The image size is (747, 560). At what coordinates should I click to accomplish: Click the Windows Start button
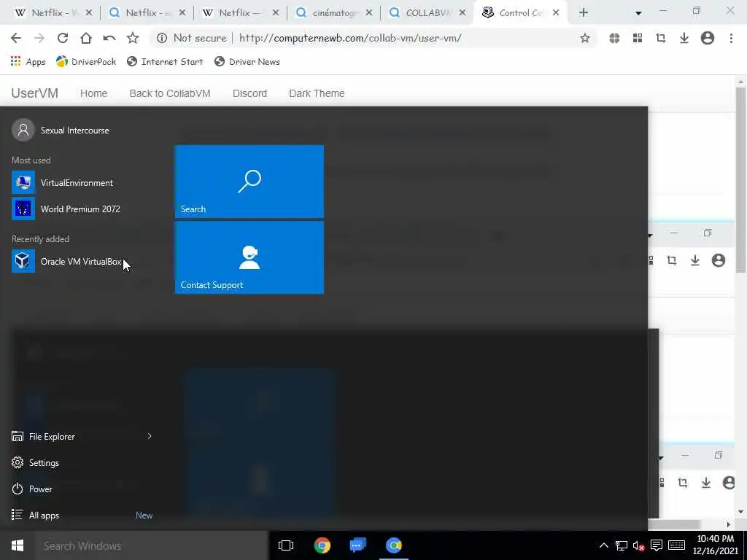(18, 545)
